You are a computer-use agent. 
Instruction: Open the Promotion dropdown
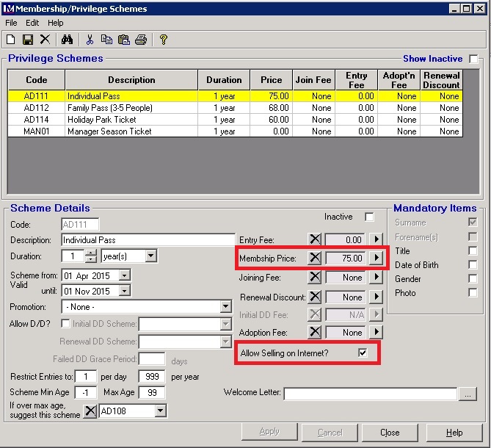(226, 307)
